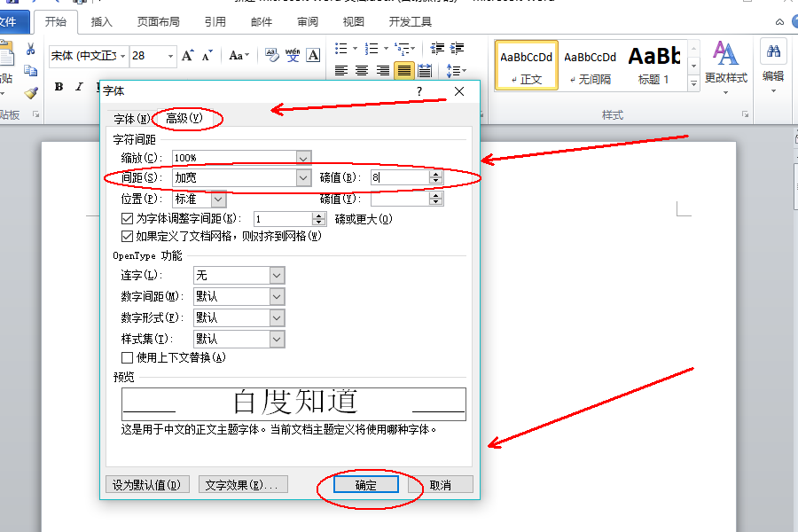798x532 pixels.
Task: Open 数字形式 dropdown
Action: (277, 317)
